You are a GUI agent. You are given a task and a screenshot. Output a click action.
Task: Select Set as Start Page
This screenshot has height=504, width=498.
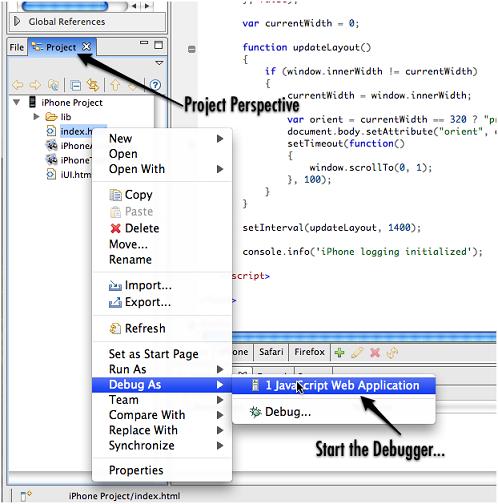[x=162, y=354]
